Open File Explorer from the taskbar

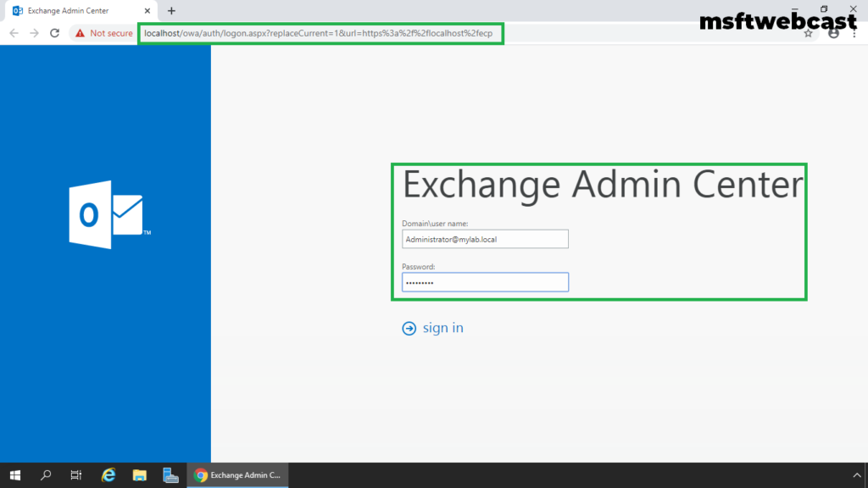140,475
